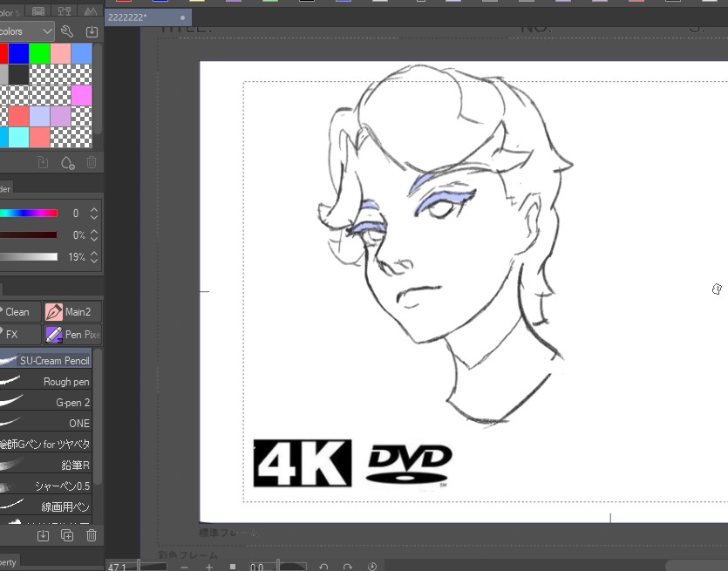The height and width of the screenshot is (571, 728).
Task: Zoom in with the plus icon
Action: (x=209, y=567)
